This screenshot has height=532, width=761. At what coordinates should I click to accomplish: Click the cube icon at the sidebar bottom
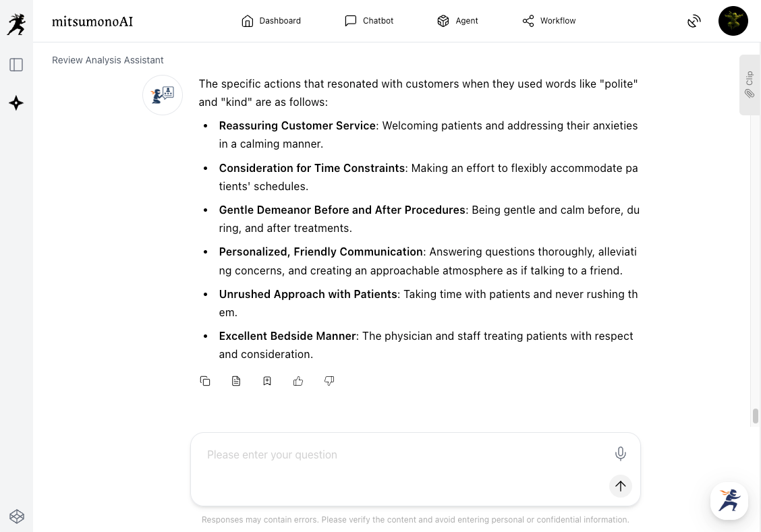click(x=17, y=516)
